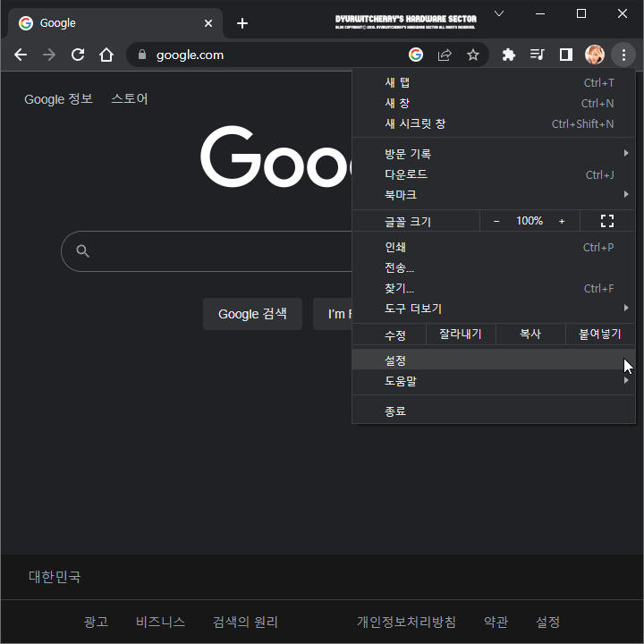
Task: Choose 전송... from the menu
Action: 494,267
